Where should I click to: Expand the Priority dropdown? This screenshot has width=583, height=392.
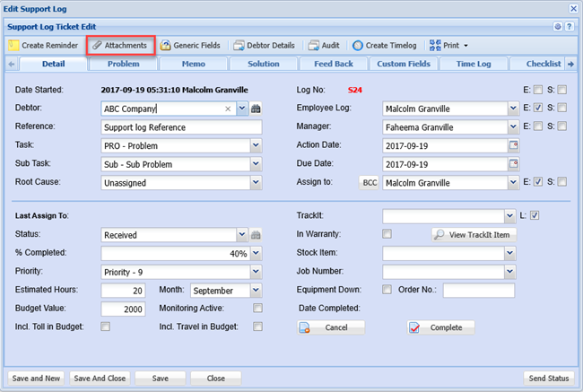tap(256, 272)
